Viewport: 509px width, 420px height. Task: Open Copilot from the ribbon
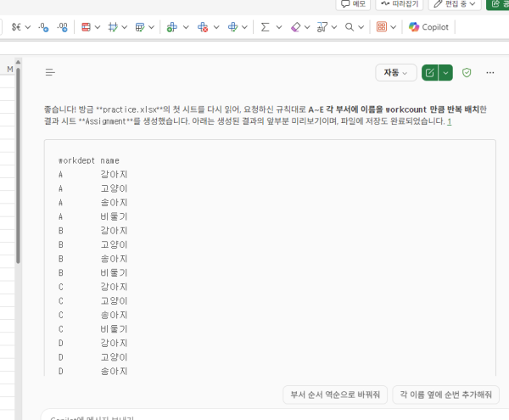pyautogui.click(x=428, y=27)
